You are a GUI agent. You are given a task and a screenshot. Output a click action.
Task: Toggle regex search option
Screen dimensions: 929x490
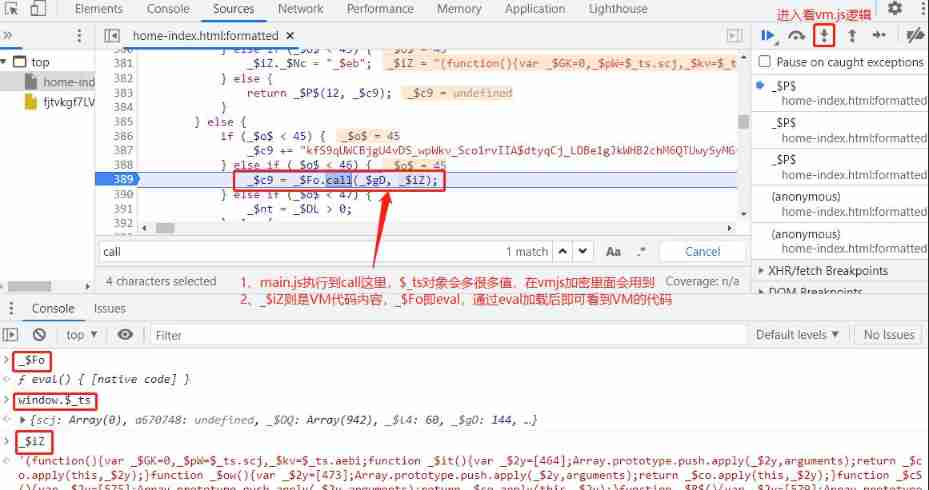coord(642,252)
